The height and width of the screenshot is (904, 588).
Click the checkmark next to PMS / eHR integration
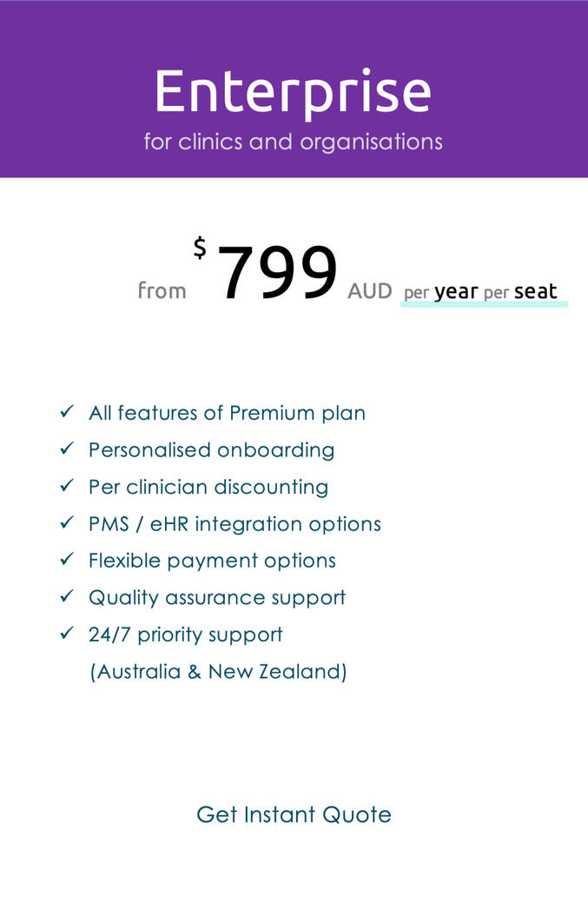click(x=68, y=522)
